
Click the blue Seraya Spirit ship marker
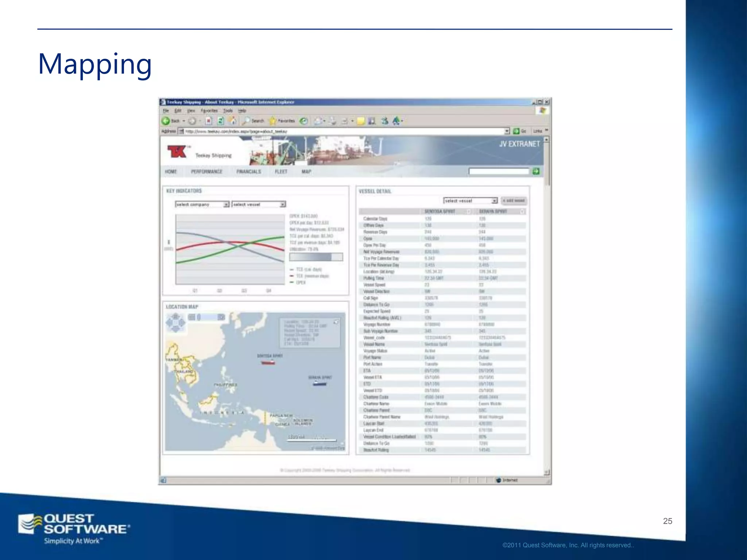(320, 383)
